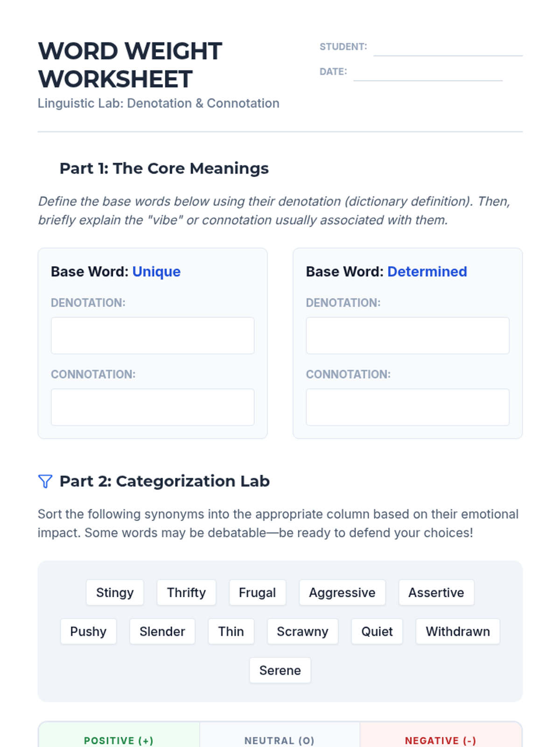560x747 pixels.
Task: Select the Serene word chip
Action: click(280, 670)
